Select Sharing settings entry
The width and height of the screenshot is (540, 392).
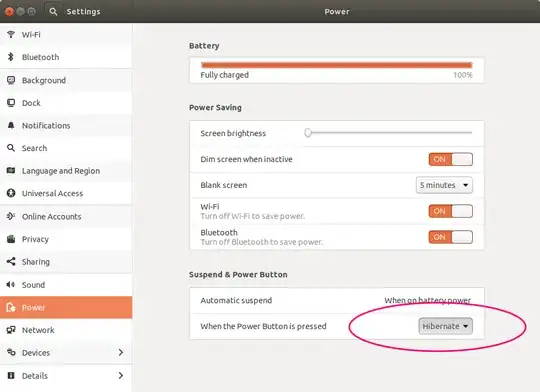(66, 262)
